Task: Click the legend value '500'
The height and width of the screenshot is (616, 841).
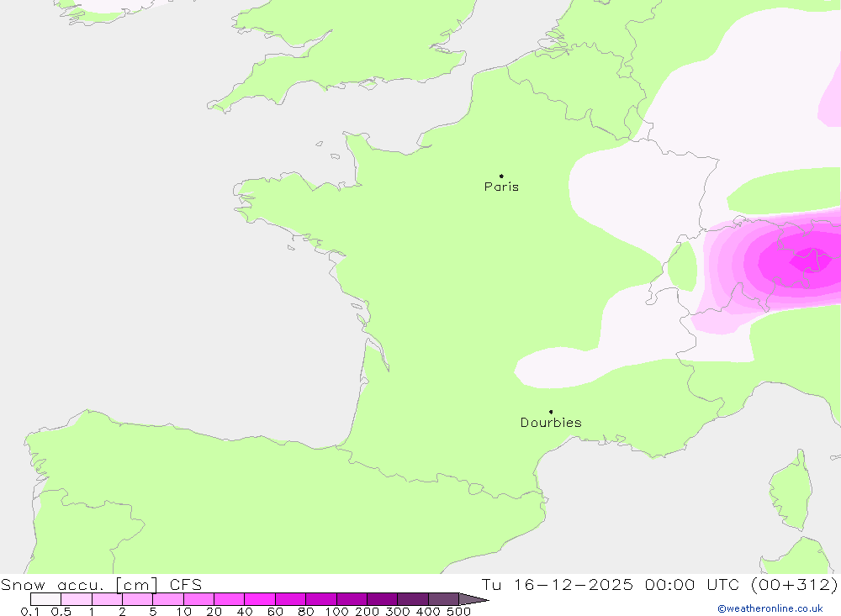Action: [459, 612]
